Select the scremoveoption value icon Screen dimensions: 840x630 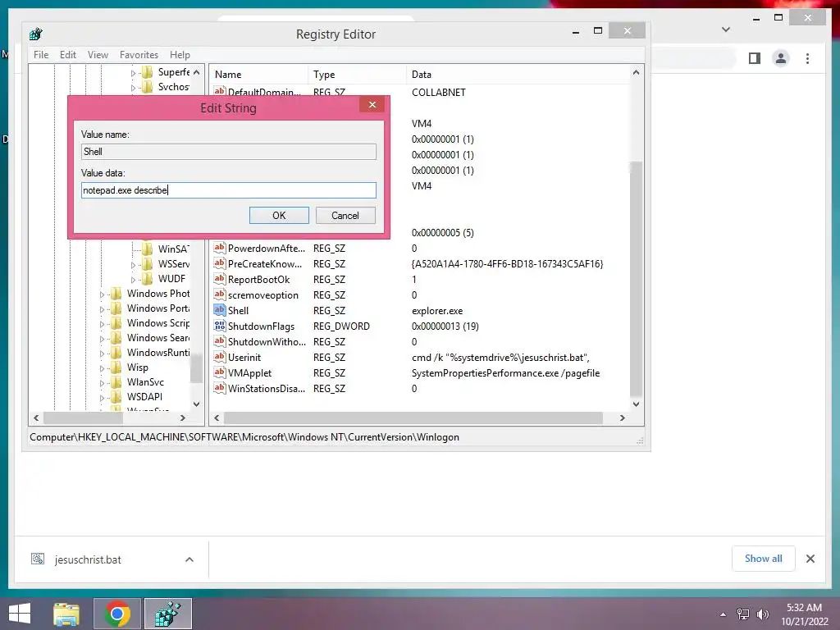pyautogui.click(x=219, y=294)
